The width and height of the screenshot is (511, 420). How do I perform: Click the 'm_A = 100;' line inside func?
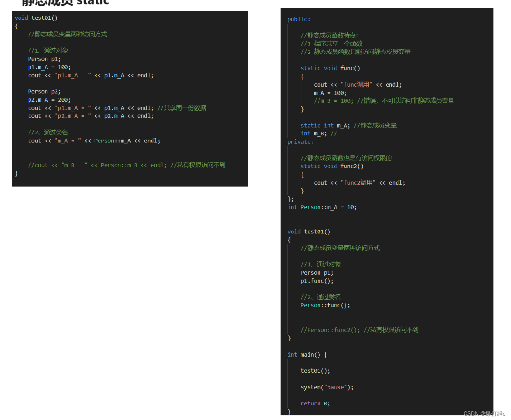[x=330, y=93]
